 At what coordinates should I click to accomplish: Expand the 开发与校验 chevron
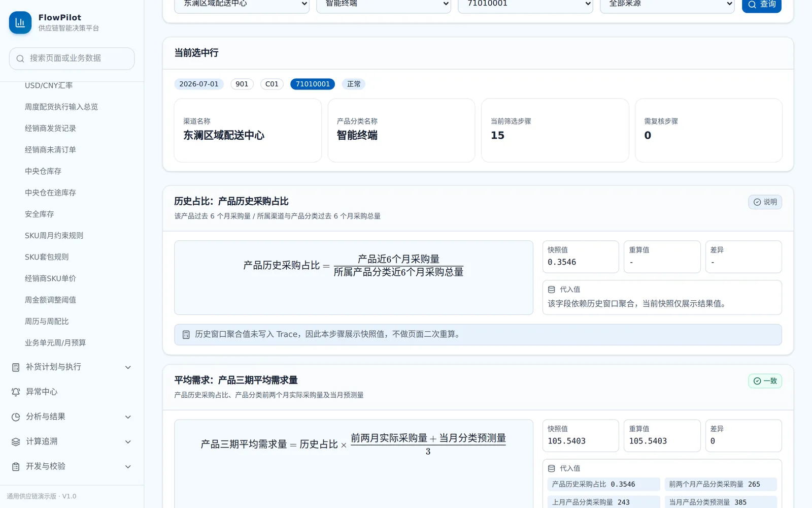point(128,467)
